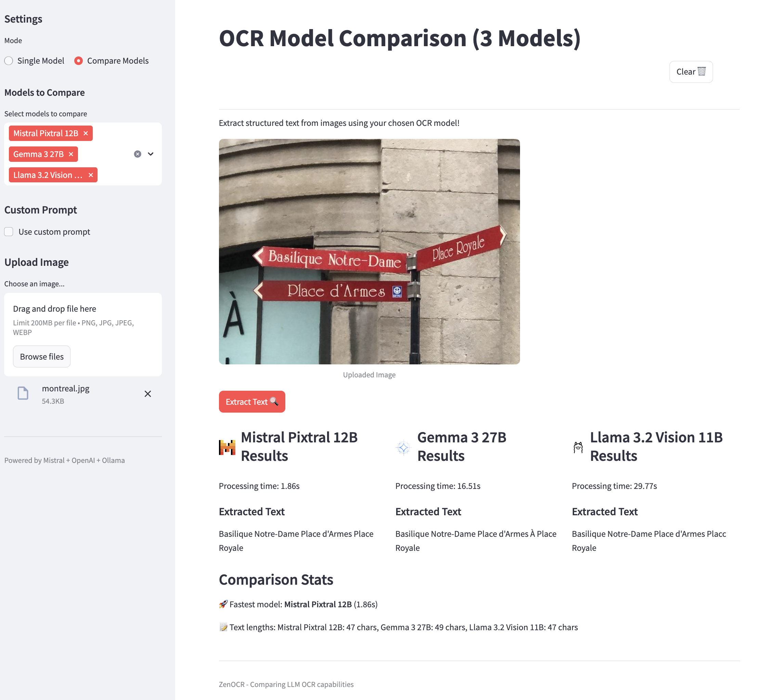Click the Llama logo icon
778x700 pixels.
[x=578, y=447]
